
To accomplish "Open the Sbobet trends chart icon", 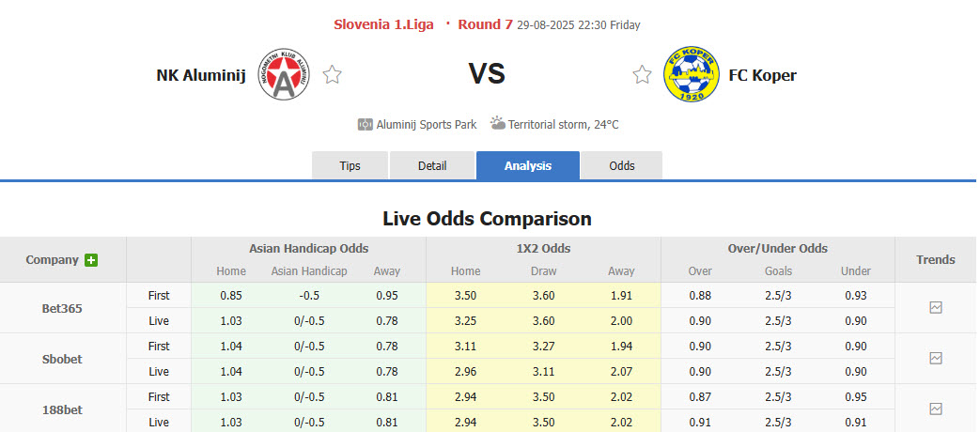I will [x=935, y=358].
